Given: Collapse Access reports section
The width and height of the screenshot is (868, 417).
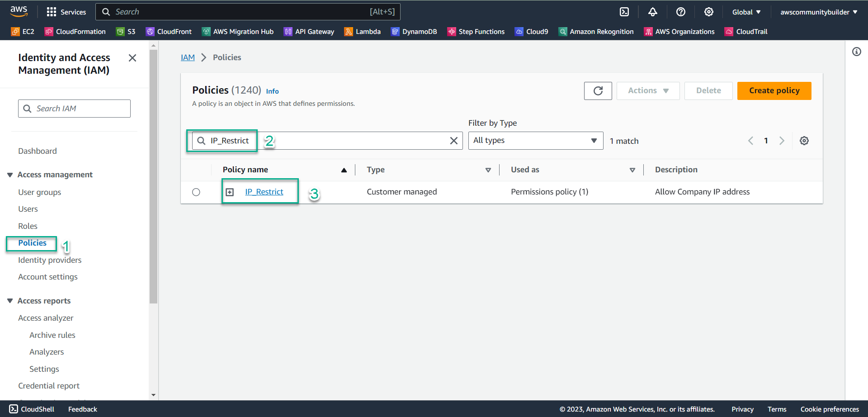Looking at the screenshot, I should tap(9, 301).
